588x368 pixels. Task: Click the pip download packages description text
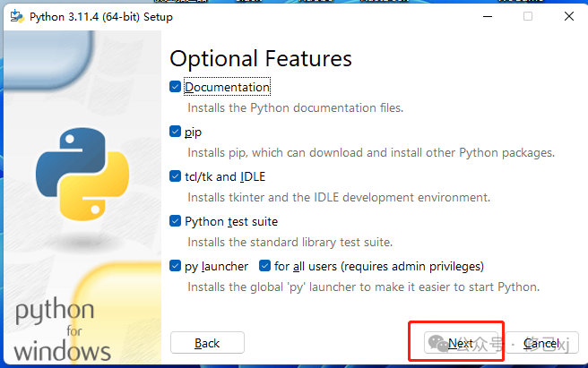click(370, 153)
